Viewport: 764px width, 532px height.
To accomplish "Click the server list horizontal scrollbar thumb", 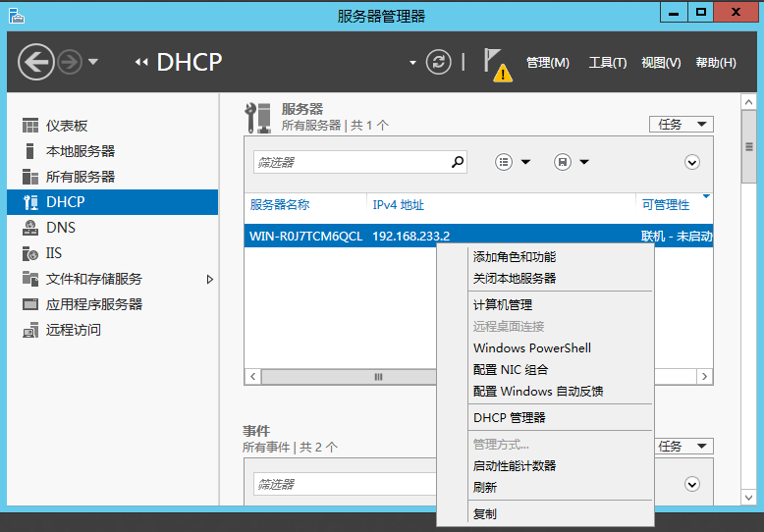I will coord(349,377).
